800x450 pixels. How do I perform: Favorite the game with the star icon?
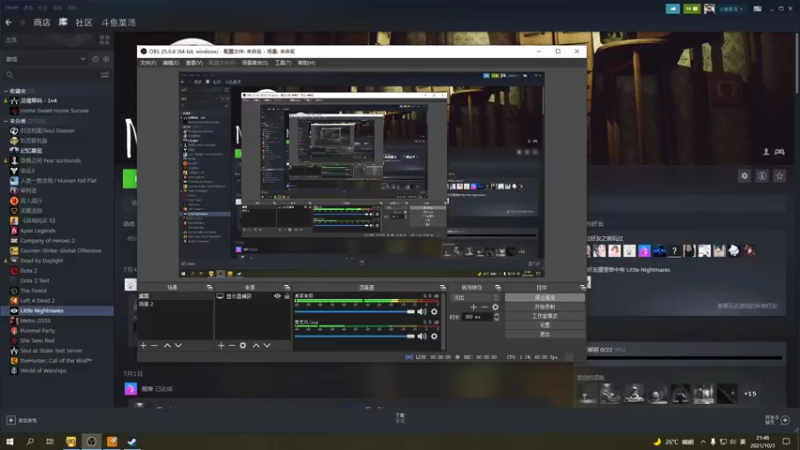pyautogui.click(x=780, y=176)
